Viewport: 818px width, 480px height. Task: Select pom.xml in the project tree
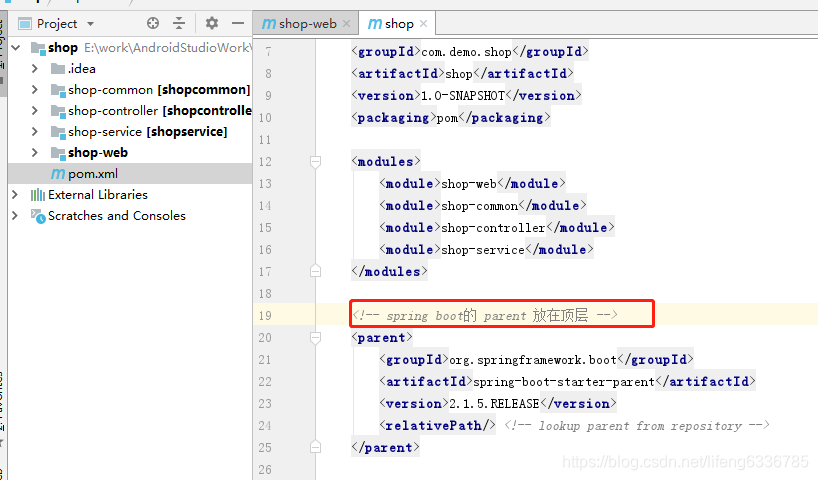pyautogui.click(x=130, y=173)
